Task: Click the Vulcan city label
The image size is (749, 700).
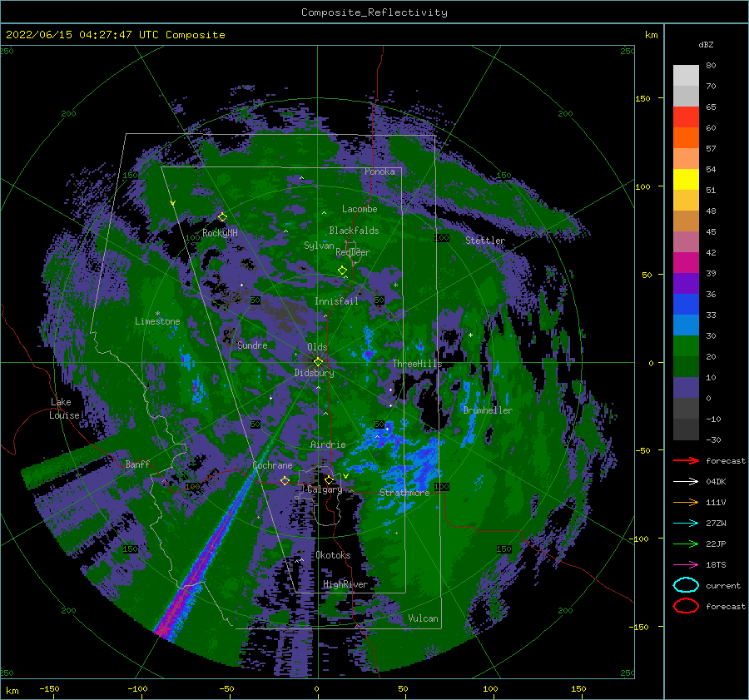Action: click(x=423, y=618)
